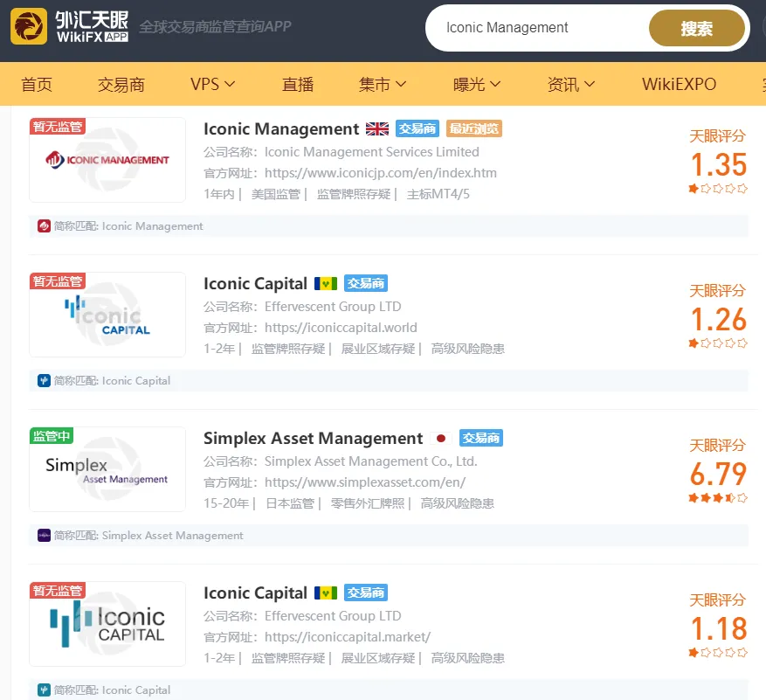The width and height of the screenshot is (766, 700).
Task: Click 交易商 tag next to Simplex Asset Management
Action: [x=481, y=438]
